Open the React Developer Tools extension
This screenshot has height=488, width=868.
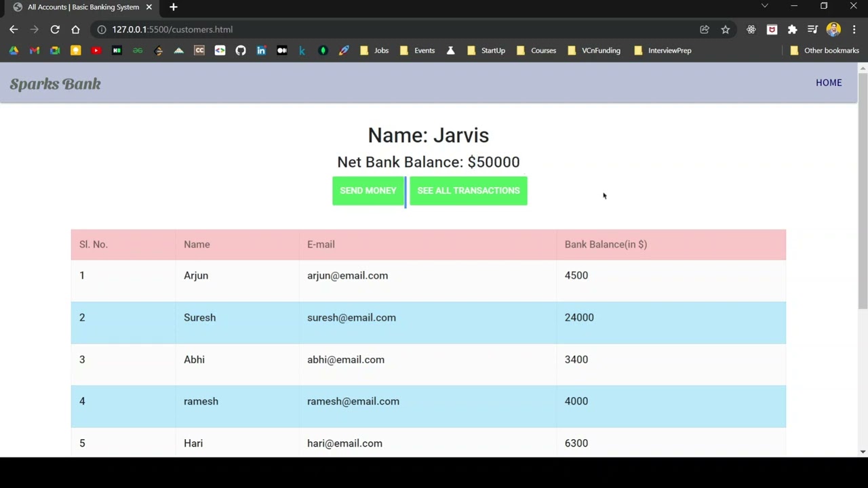tap(751, 29)
